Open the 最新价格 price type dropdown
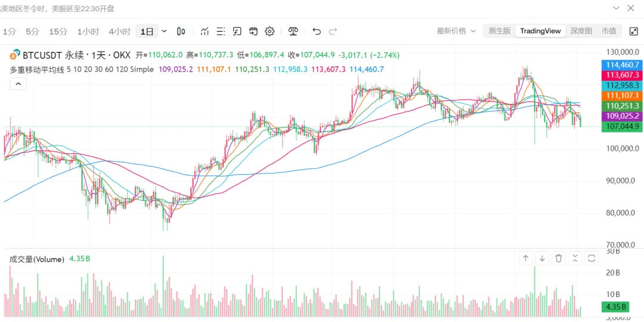644x322 pixels. point(456,31)
